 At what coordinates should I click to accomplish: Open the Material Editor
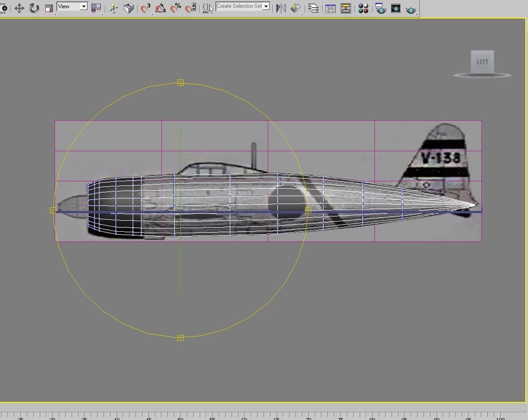pyautogui.click(x=363, y=8)
